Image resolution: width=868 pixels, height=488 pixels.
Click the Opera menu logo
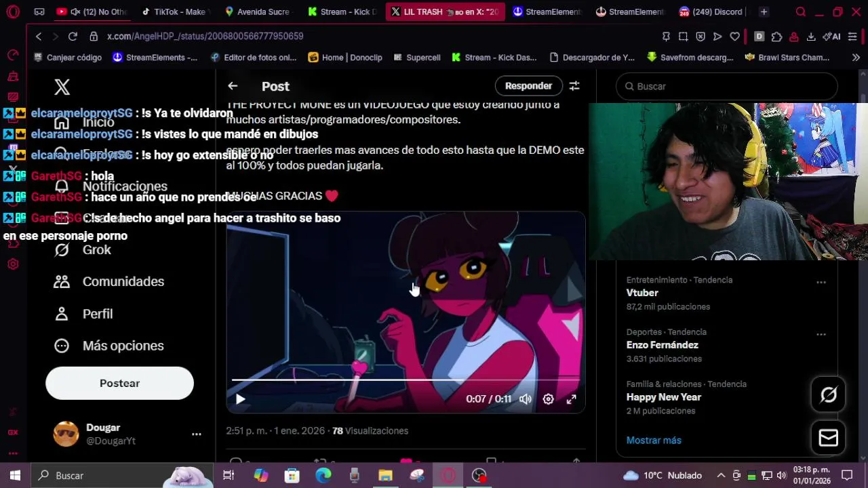[x=13, y=12]
